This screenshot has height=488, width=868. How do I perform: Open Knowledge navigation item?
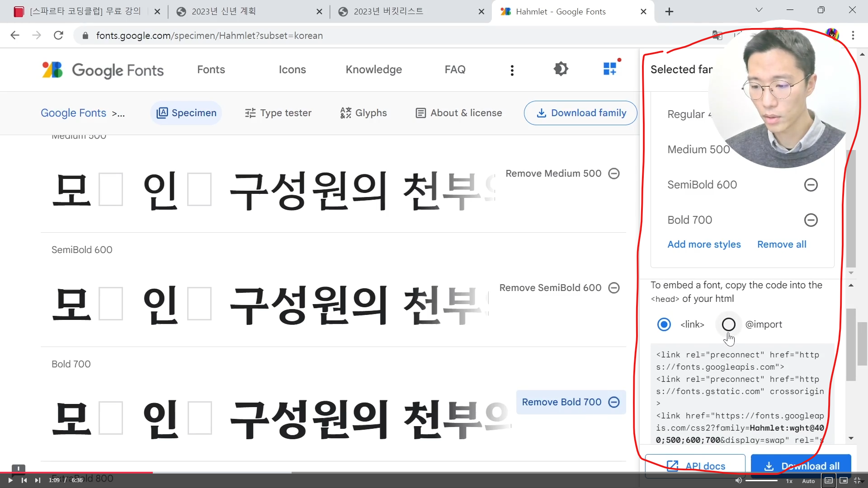pyautogui.click(x=374, y=70)
